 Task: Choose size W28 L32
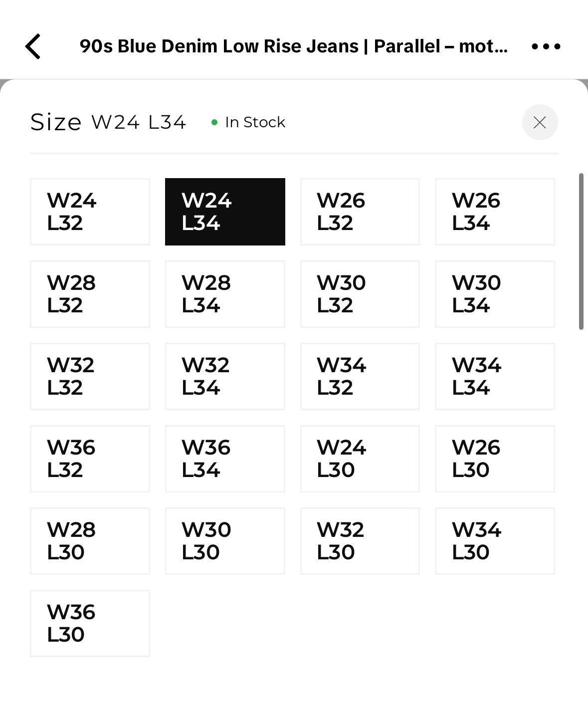(x=90, y=294)
